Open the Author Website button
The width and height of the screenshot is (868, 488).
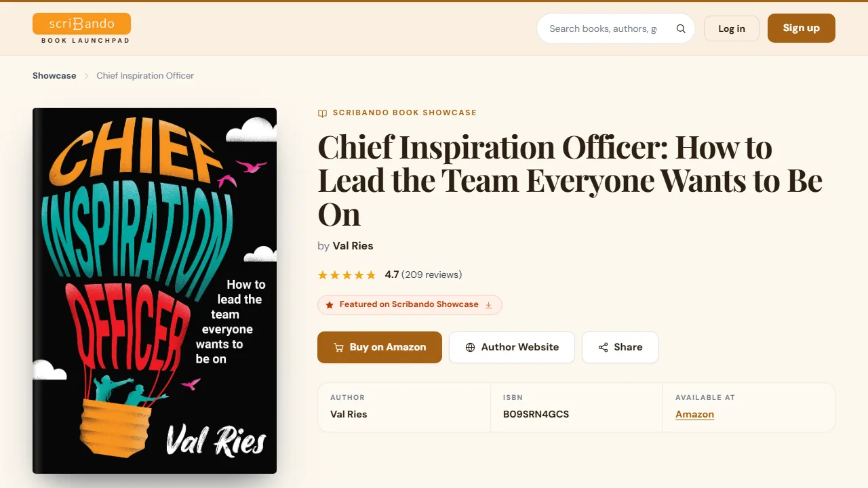[x=512, y=347]
